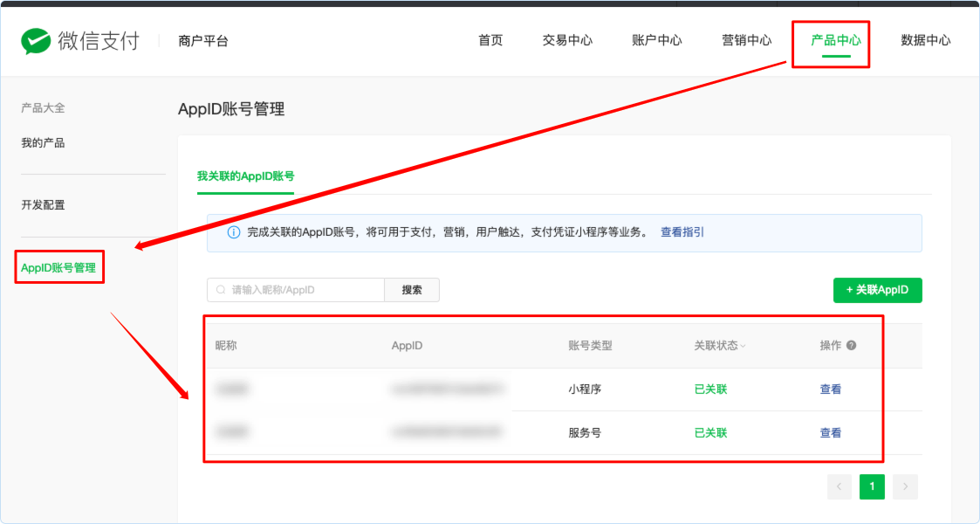Go to next page arrow
Viewport: 980px width, 524px height.
coord(905,486)
